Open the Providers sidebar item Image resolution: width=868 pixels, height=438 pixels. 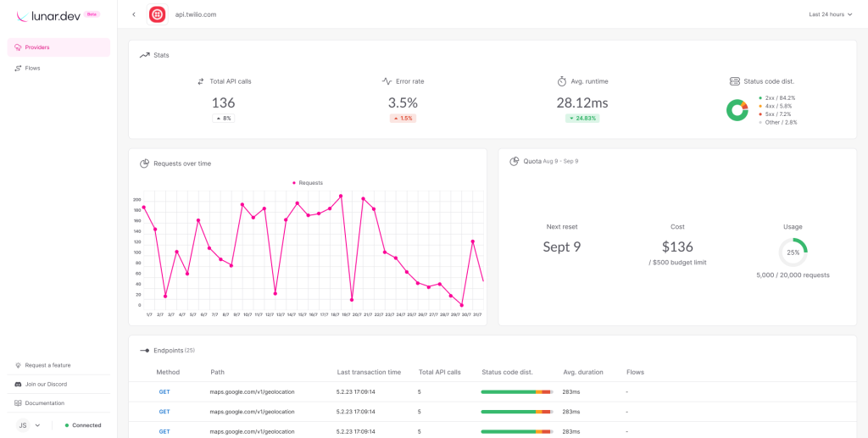[58, 47]
